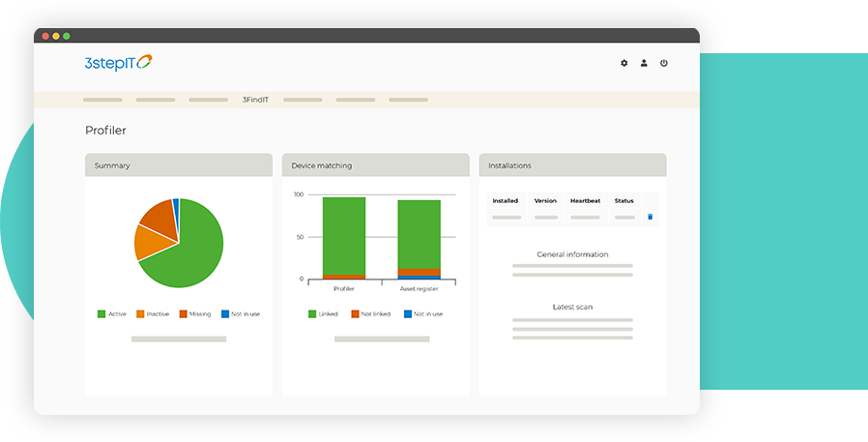Click the power logout icon
This screenshot has width=868, height=442.
(664, 63)
